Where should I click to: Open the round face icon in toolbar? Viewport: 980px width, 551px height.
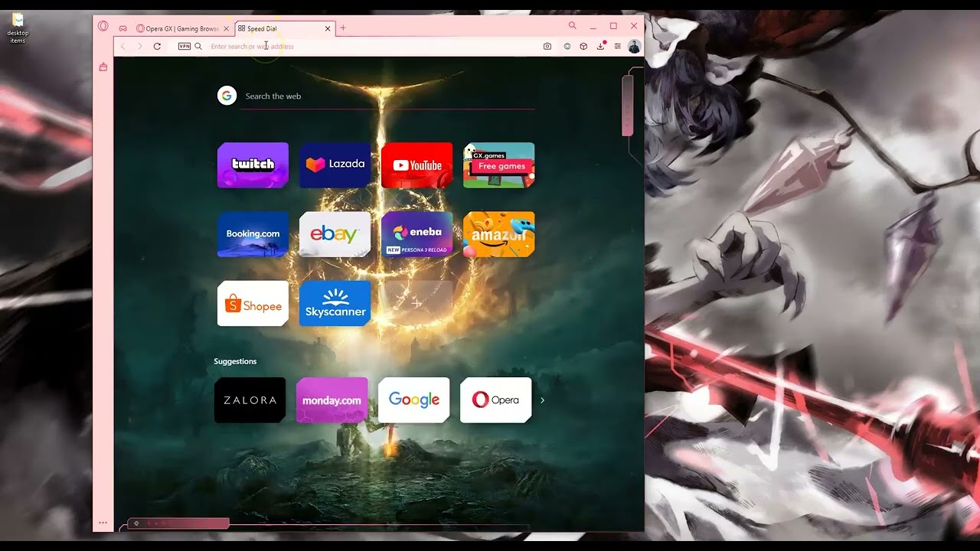pos(567,47)
